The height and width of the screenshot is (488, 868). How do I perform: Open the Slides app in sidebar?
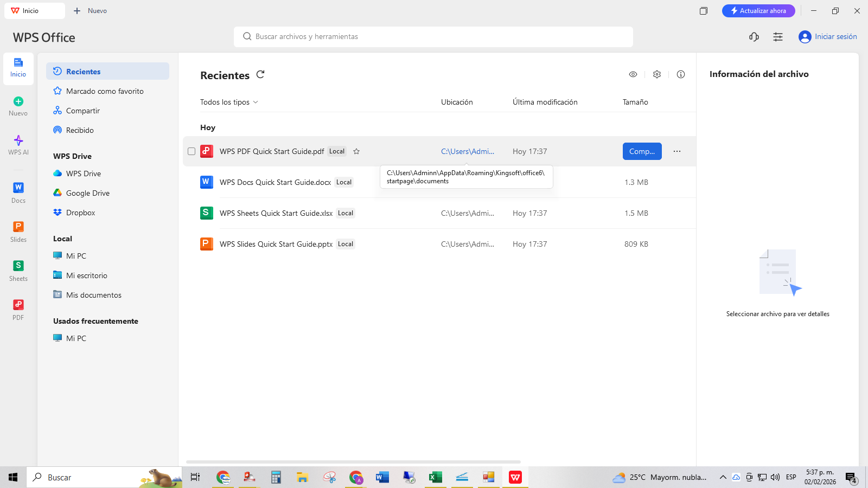coord(18,232)
